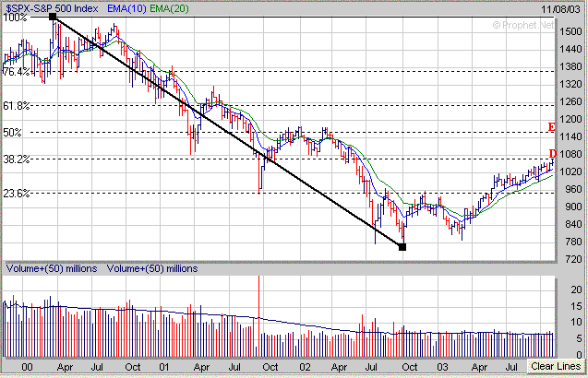This screenshot has height=378, width=588.
Task: Click the 1500 price axis label
Action: pyautogui.click(x=570, y=31)
